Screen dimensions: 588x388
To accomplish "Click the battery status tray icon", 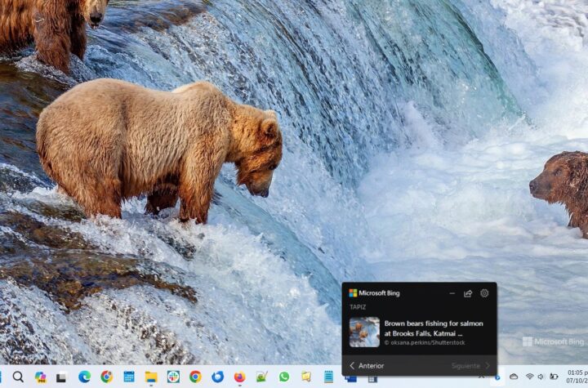I will 554,377.
